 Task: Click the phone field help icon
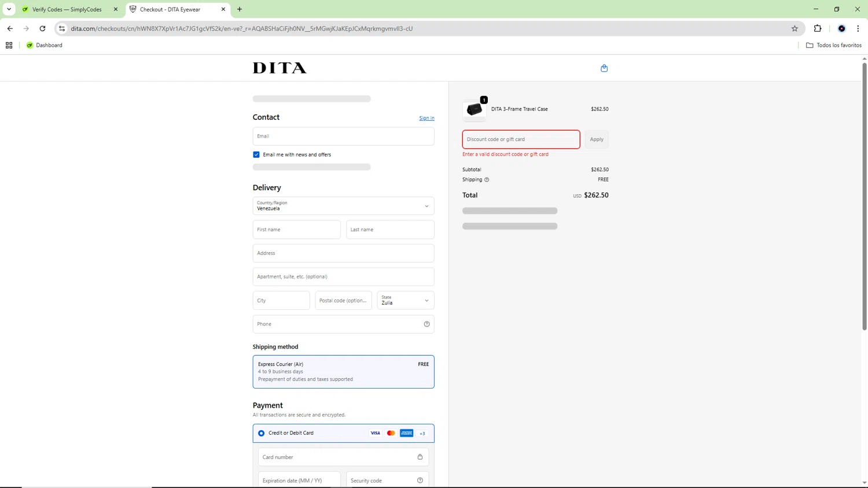coord(427,324)
